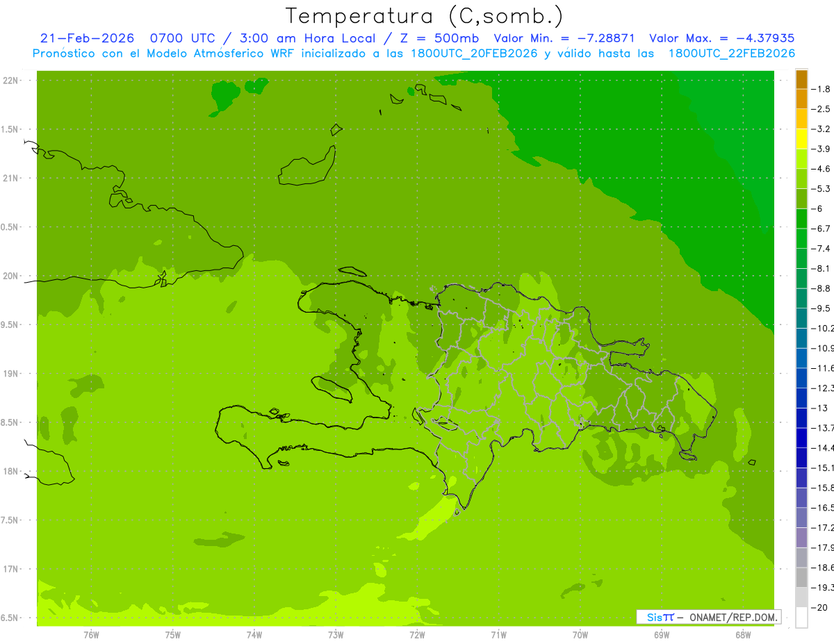Screen dimensions: 834x644
Task: Click the '69W' longitude label
Action: [662, 634]
